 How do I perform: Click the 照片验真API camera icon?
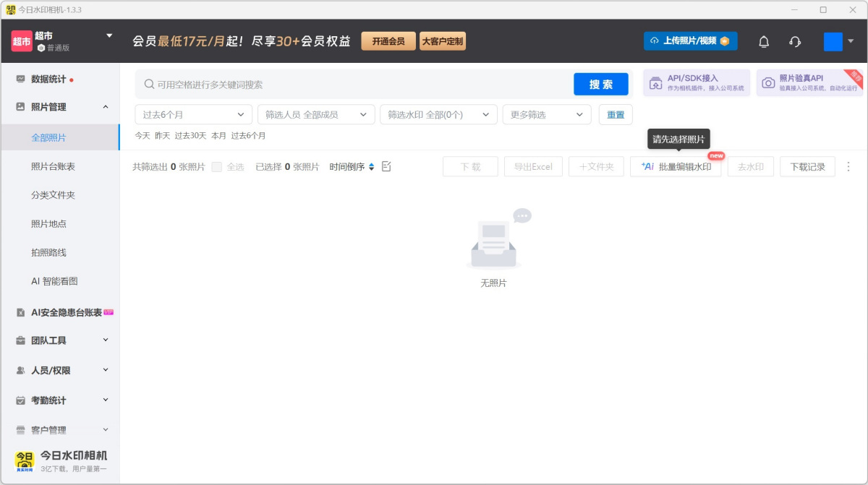(768, 83)
